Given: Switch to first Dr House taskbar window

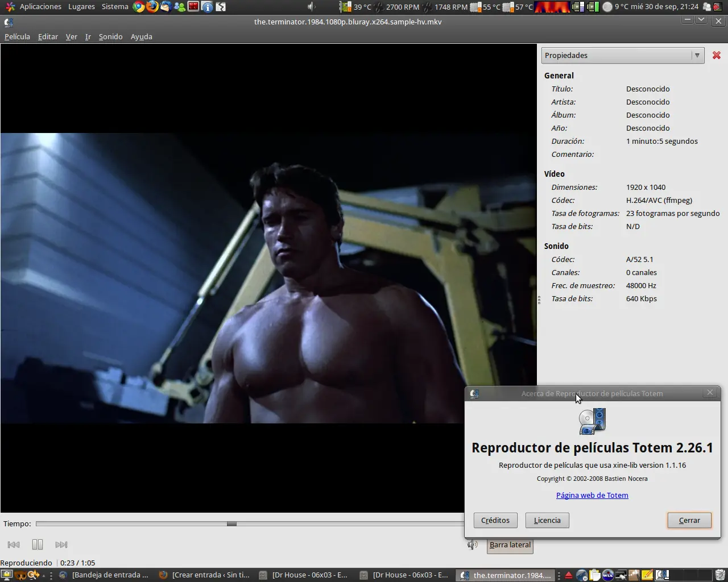Looking at the screenshot, I should coord(304,575).
